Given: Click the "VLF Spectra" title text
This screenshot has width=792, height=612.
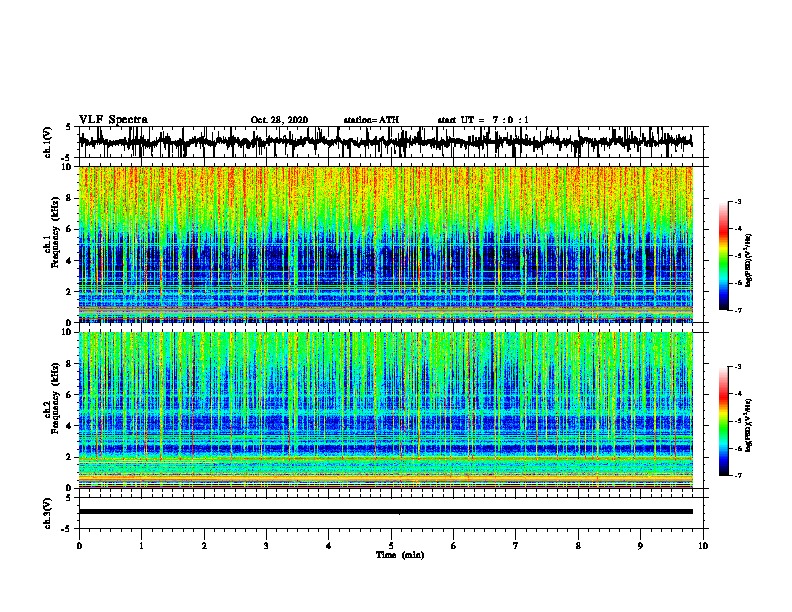Looking at the screenshot, I should point(113,120).
